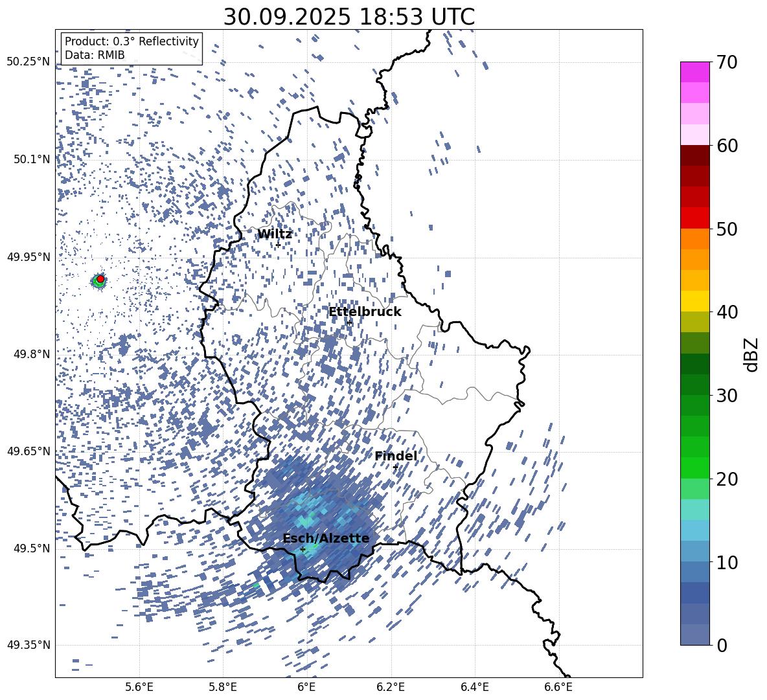Viewport: 767px width, 700px height.
Task: Click the bright green colorbar segment above 20
Action: click(x=694, y=468)
